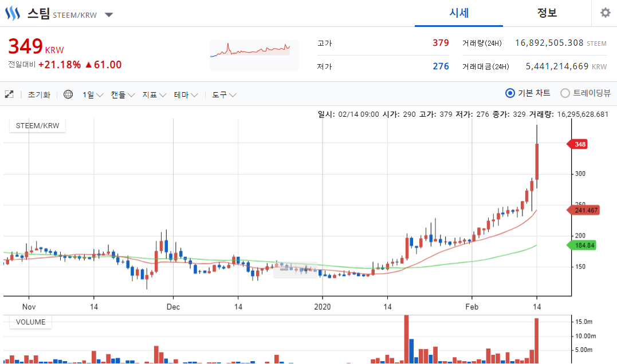Click the 거래대금(24H) label
This screenshot has width=617, height=364.
click(486, 67)
